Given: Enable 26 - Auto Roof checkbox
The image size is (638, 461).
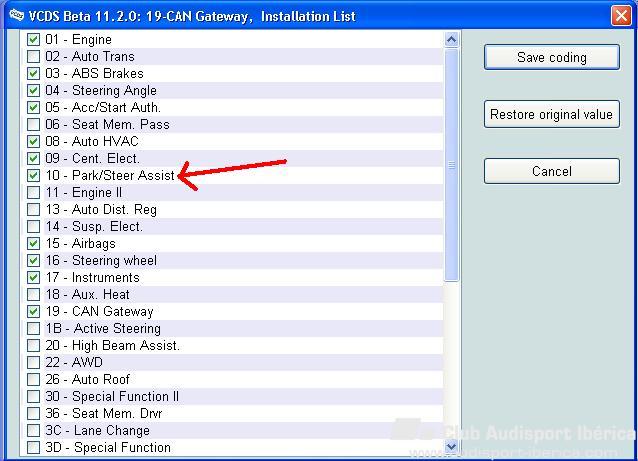Looking at the screenshot, I should click(x=33, y=379).
